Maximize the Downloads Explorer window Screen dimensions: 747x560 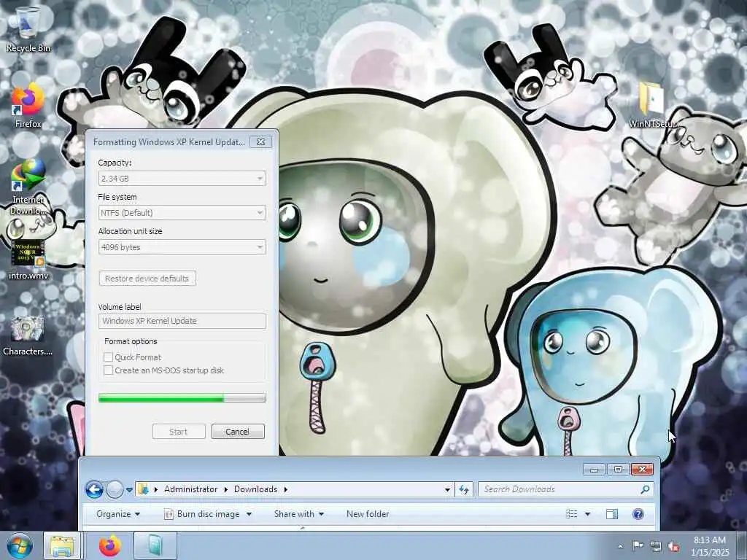pos(618,470)
